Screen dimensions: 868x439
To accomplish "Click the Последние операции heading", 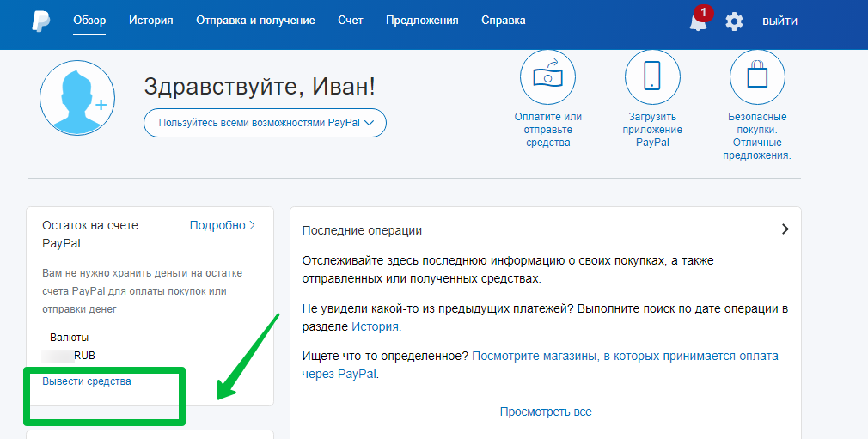I will 362,230.
